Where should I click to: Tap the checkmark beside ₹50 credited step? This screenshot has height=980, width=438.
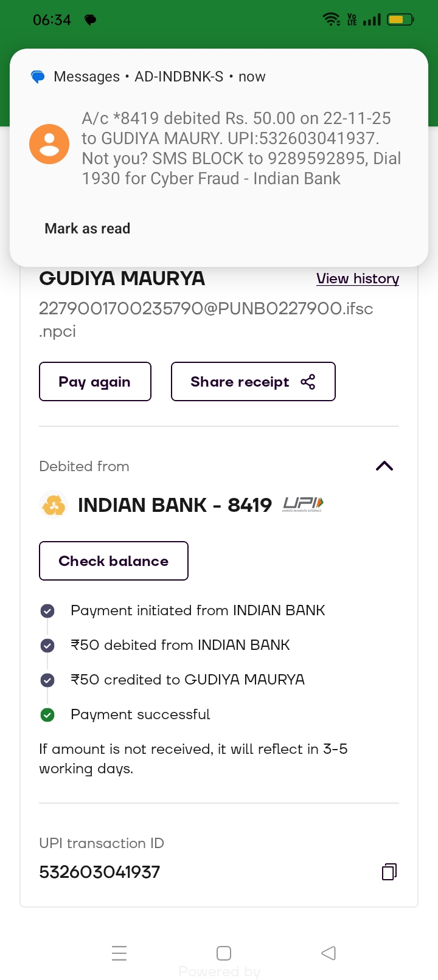[47, 680]
